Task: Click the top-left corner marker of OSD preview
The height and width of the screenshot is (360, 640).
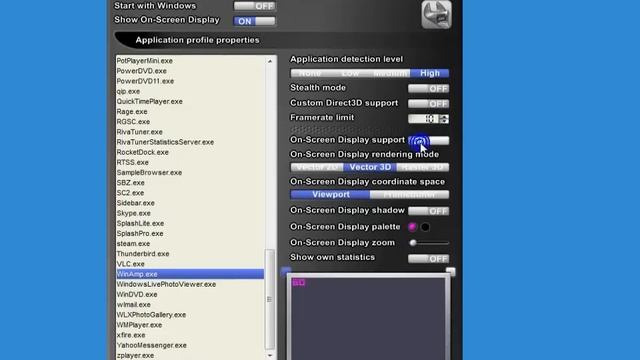Action: [x=286, y=271]
